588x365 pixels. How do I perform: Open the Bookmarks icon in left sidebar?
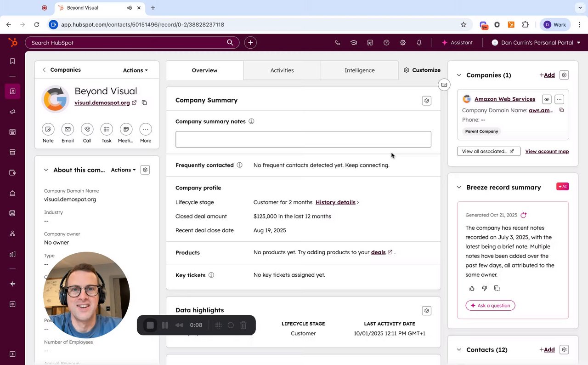(x=12, y=61)
